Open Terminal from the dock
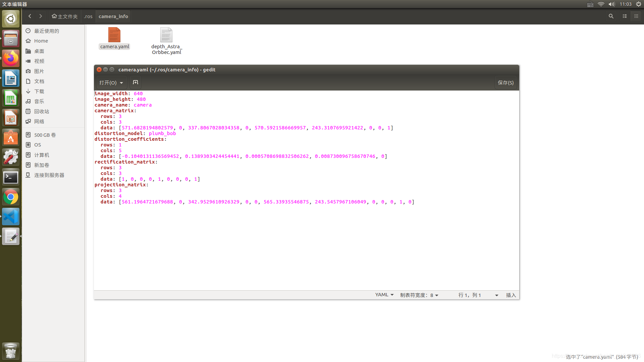 (x=11, y=177)
